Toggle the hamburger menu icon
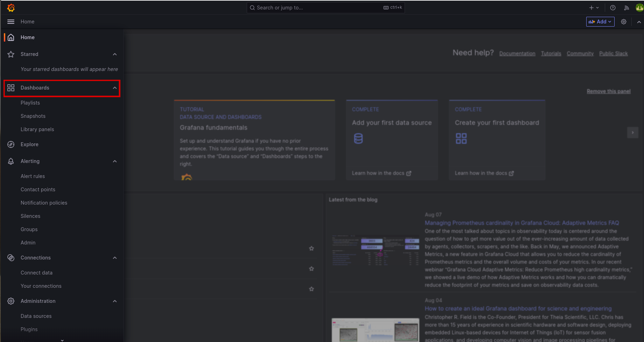The height and width of the screenshot is (342, 644). pyautogui.click(x=11, y=22)
